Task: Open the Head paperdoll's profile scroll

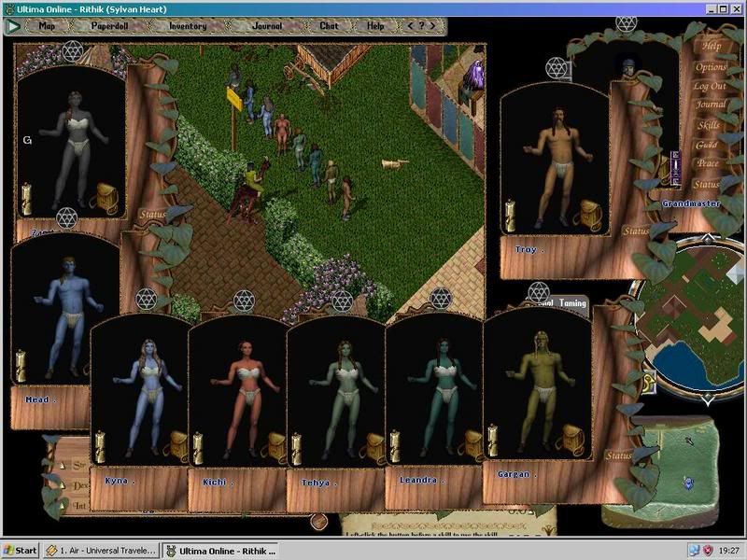Action: (21, 366)
